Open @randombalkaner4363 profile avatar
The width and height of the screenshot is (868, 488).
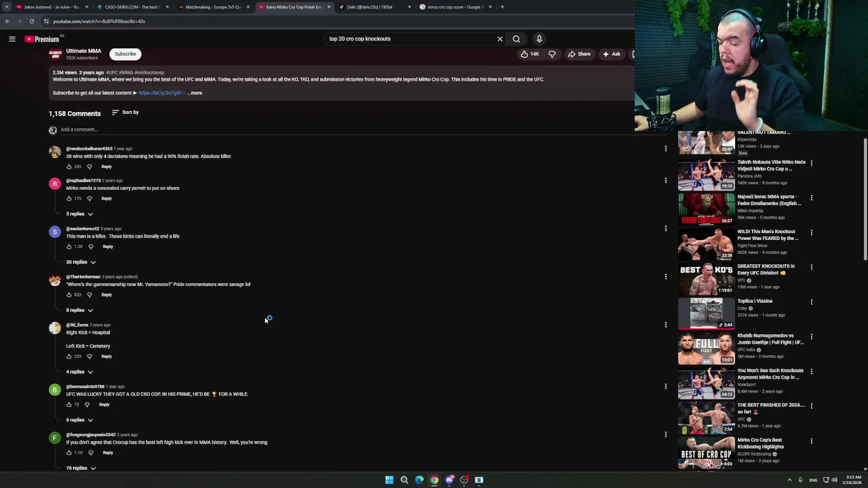[55, 152]
